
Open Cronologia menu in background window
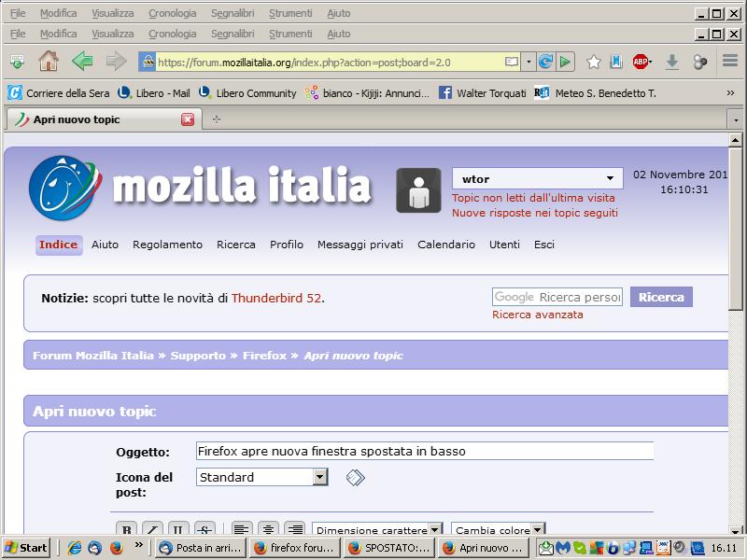[173, 13]
